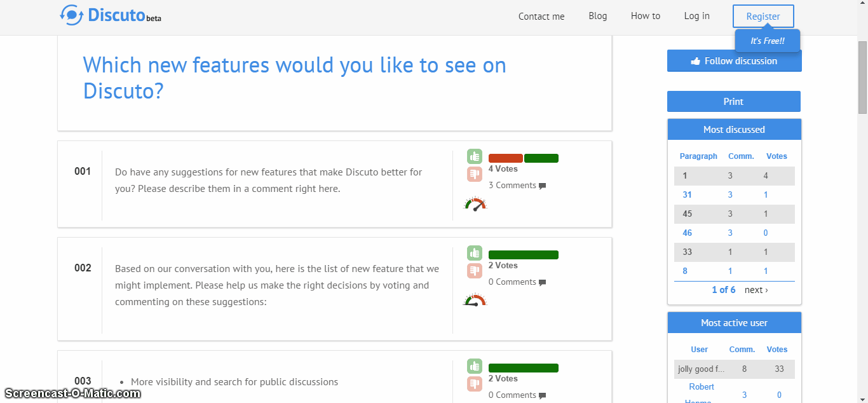Click the Discuto logo icon

pos(72,15)
